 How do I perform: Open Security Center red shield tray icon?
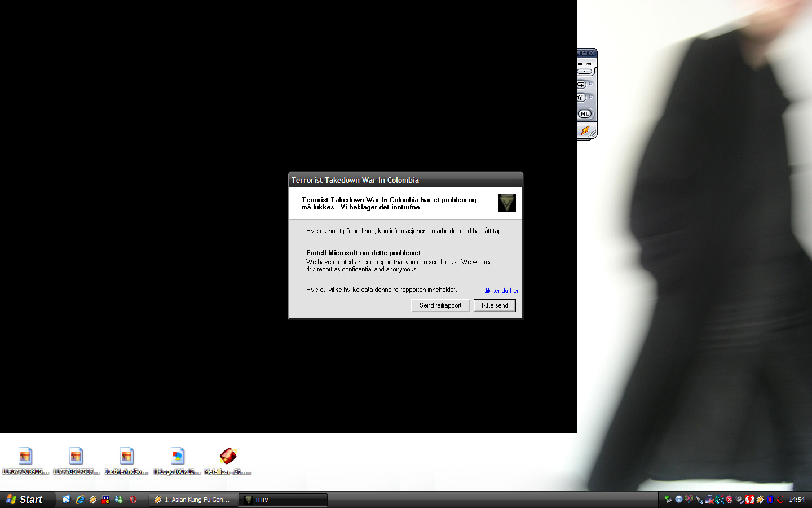[x=729, y=500]
